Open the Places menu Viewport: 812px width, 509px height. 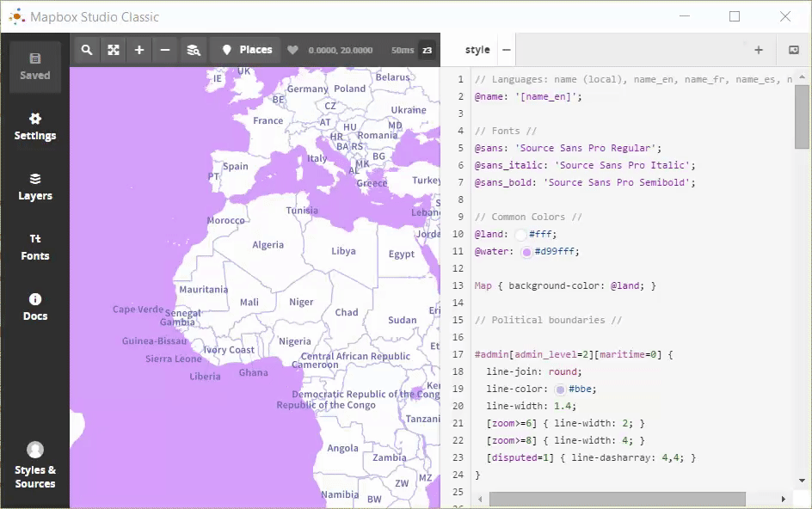[x=246, y=50]
